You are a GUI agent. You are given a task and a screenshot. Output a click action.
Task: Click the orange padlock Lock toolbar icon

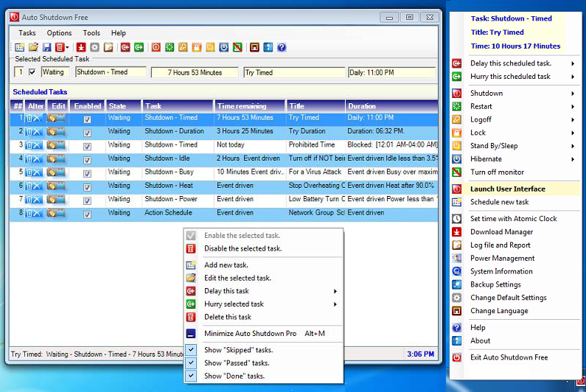(197, 47)
